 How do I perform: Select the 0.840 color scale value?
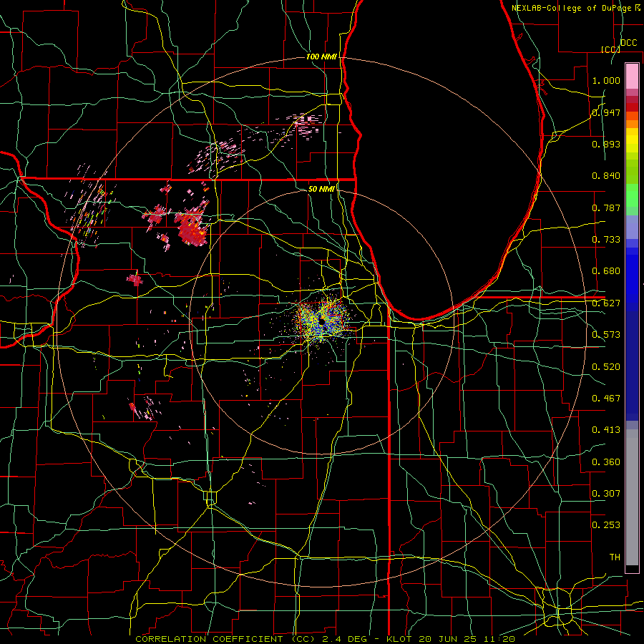tap(606, 176)
